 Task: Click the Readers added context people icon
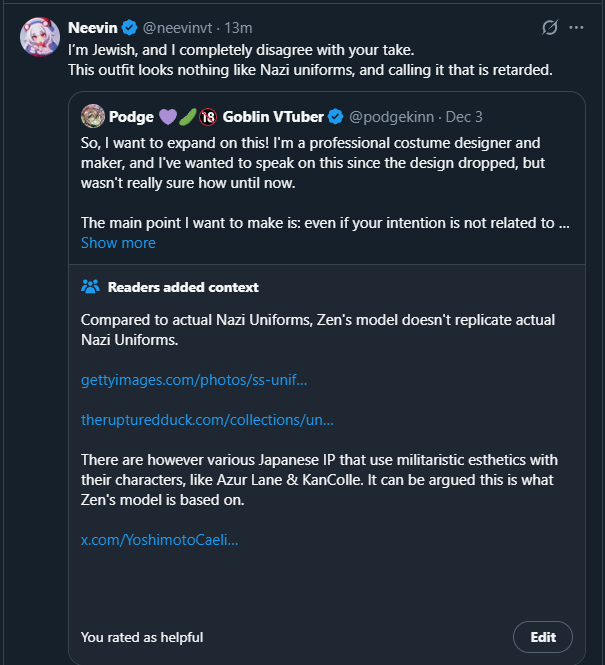pyautogui.click(x=90, y=287)
